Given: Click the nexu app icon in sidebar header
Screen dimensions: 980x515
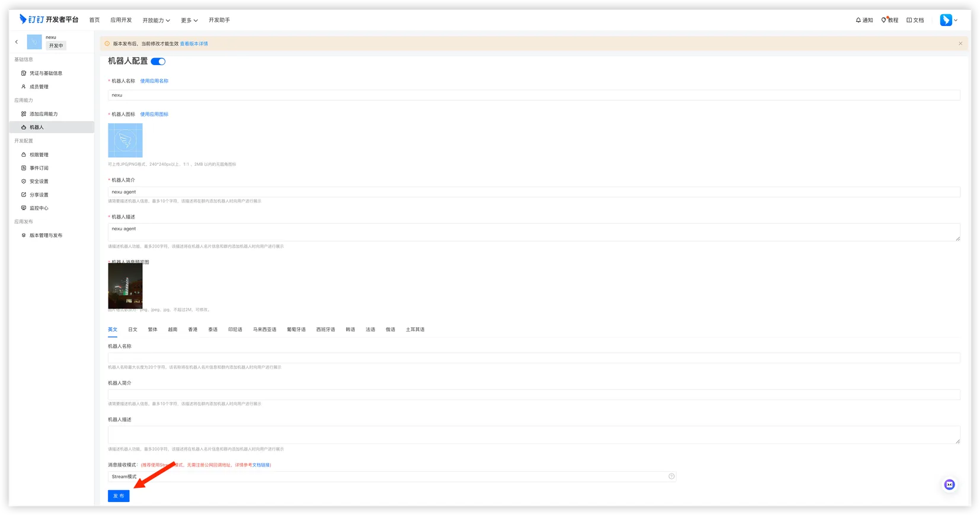Looking at the screenshot, I should pyautogui.click(x=34, y=42).
